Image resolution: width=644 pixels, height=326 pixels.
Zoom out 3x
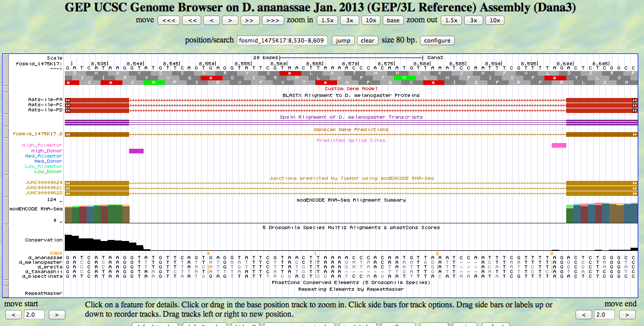[x=474, y=20]
